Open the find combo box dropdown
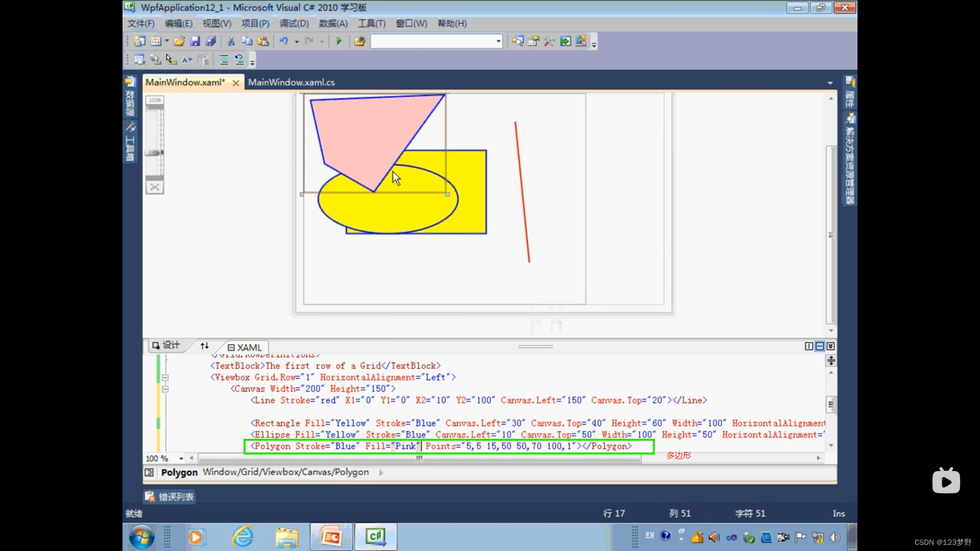 pos(498,41)
